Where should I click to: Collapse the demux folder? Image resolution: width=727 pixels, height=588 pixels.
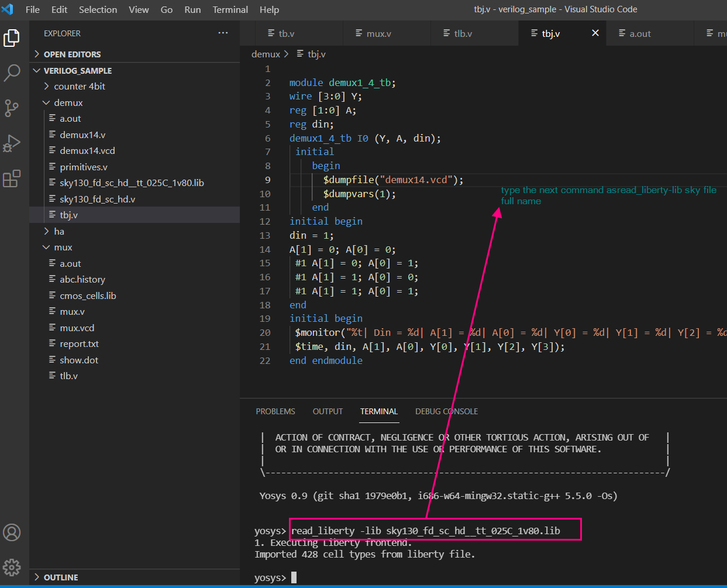click(x=135, y=102)
